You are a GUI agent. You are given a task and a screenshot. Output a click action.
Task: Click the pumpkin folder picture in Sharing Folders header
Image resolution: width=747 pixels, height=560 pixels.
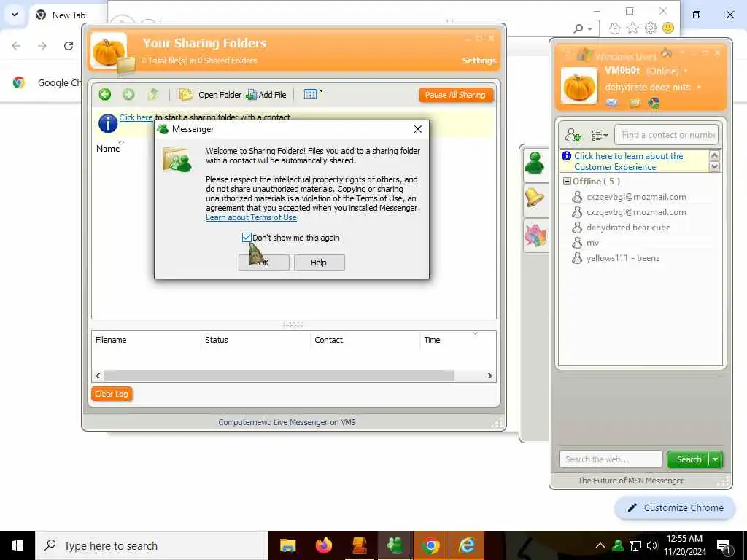(x=111, y=52)
